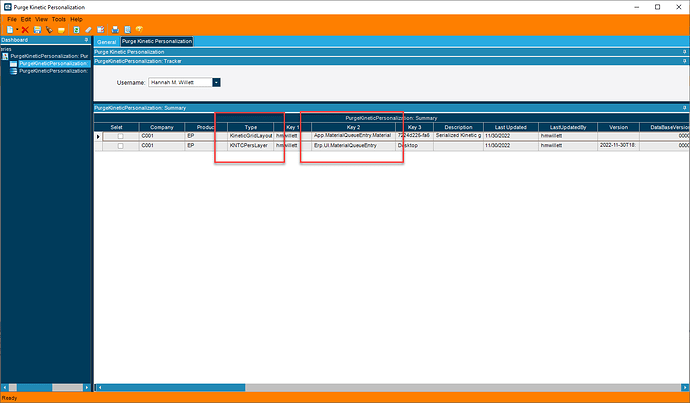Sort by the LastUpdatedBy column header
690x403 pixels.
tap(568, 127)
